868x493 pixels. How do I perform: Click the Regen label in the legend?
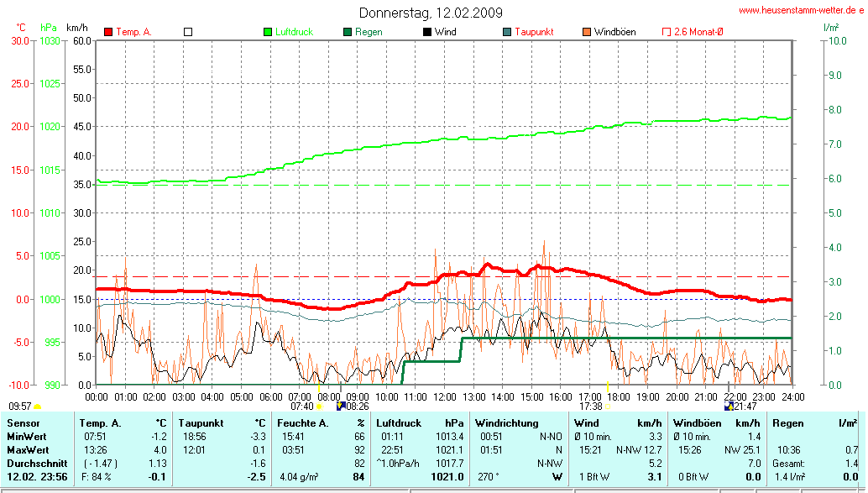pyautogui.click(x=369, y=32)
